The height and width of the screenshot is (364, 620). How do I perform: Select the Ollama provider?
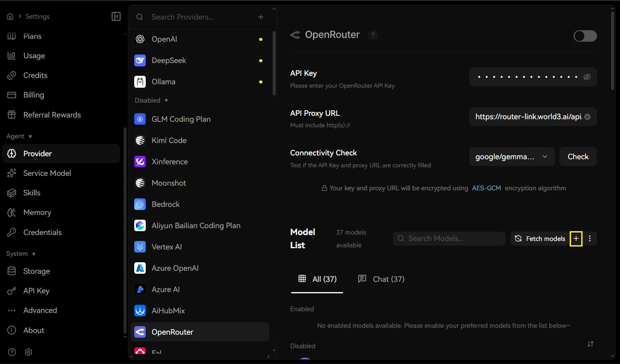(x=200, y=82)
